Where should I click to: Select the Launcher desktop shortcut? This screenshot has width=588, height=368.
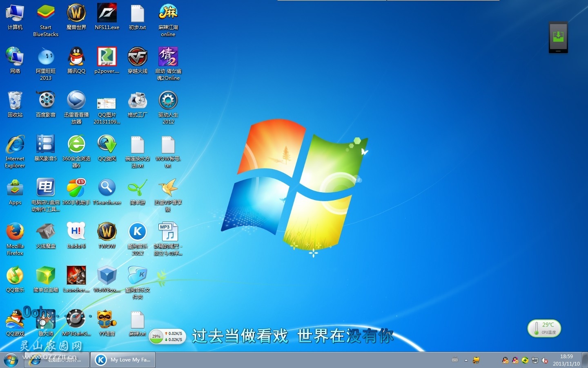[x=76, y=280]
